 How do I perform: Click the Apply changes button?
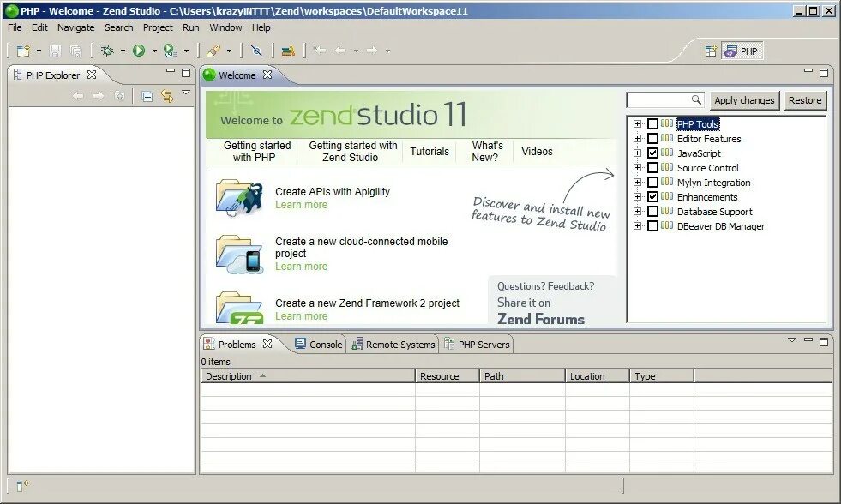[744, 100]
